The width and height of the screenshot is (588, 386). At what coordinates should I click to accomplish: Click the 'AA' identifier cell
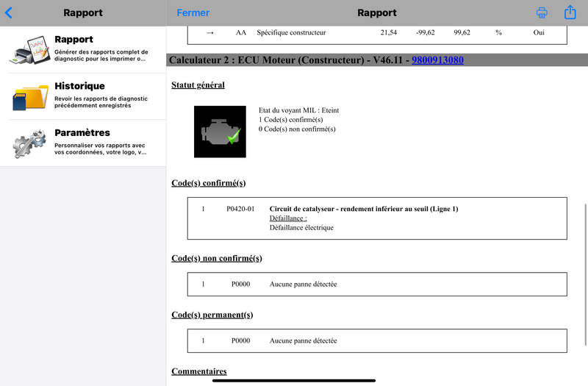click(x=241, y=32)
